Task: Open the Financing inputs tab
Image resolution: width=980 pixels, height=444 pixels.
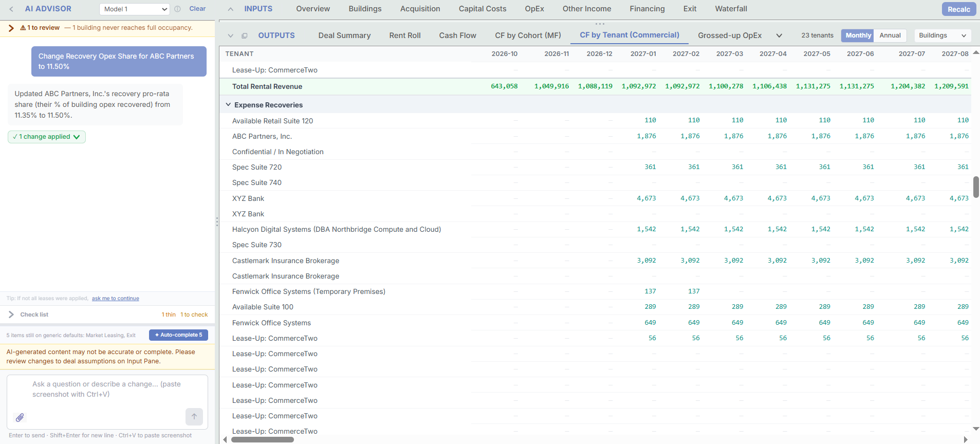Action: click(647, 9)
